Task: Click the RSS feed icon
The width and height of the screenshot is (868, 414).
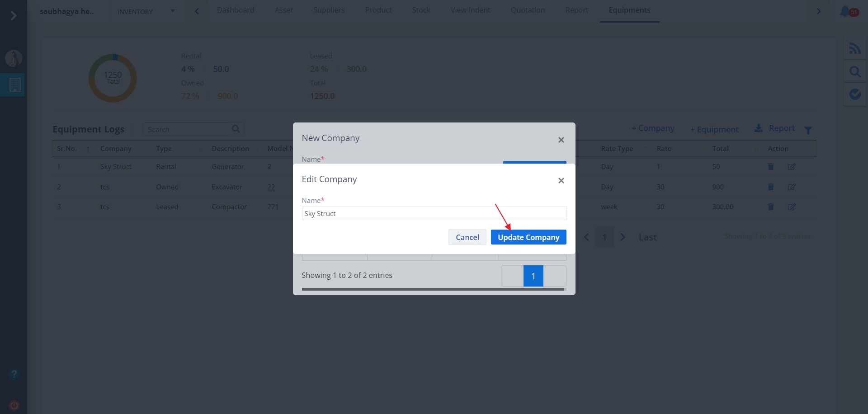Action: point(854,48)
